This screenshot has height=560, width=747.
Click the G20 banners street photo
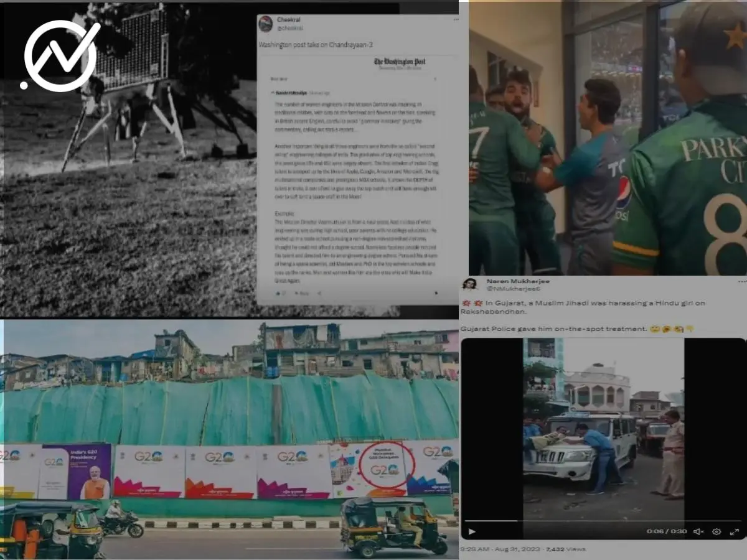[x=230, y=439]
